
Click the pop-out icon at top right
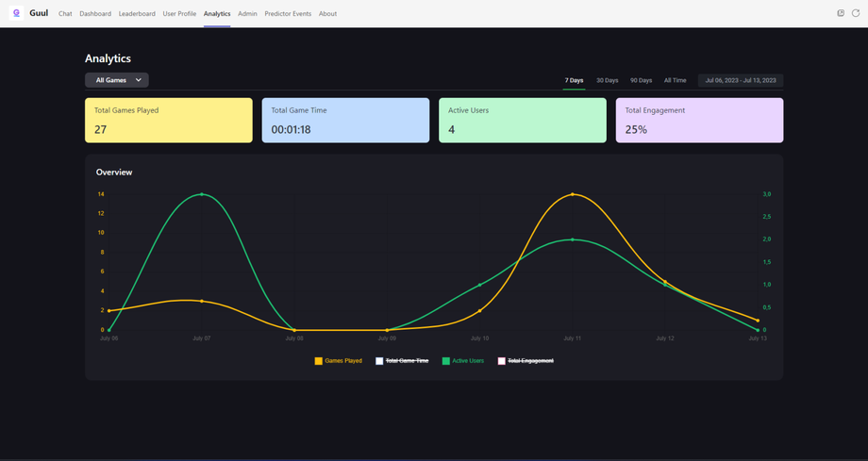841,13
